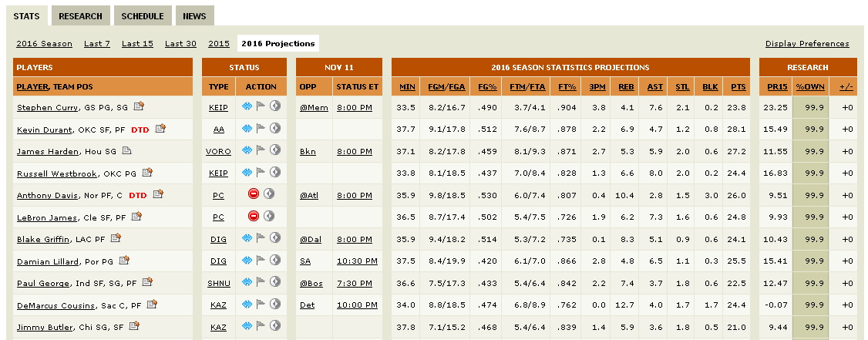868x340 pixels.
Task: Click gray circular icon in Anthony Davis row
Action: (x=268, y=194)
